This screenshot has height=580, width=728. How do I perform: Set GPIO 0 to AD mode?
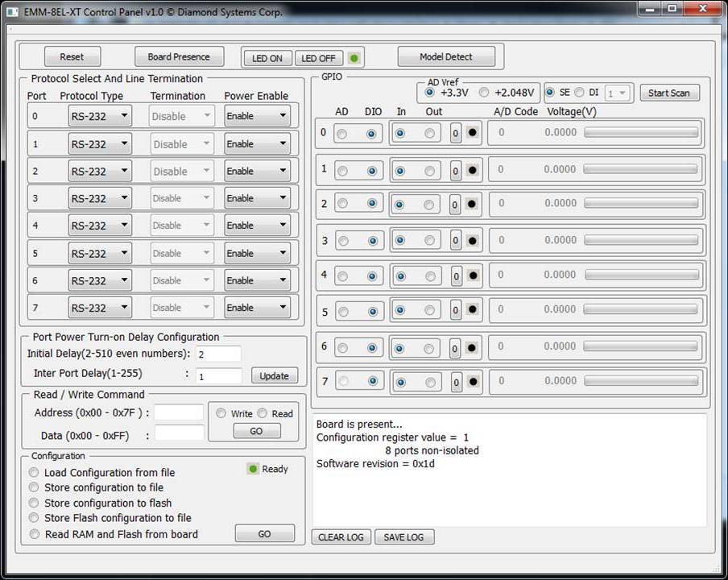pos(341,135)
